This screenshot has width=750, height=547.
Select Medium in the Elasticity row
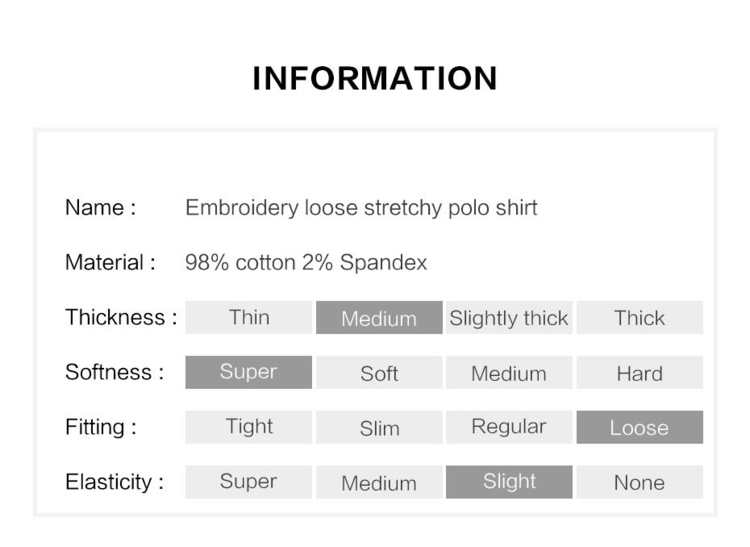[379, 482]
